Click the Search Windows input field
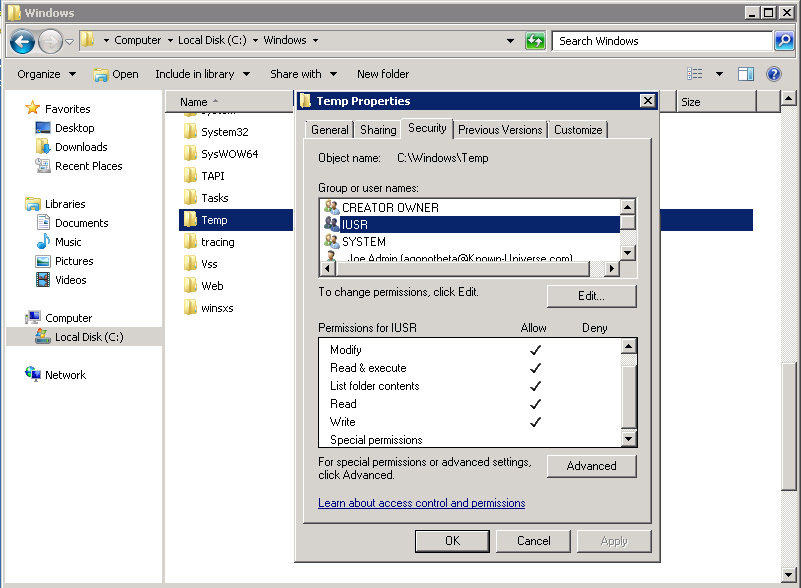 coord(662,41)
